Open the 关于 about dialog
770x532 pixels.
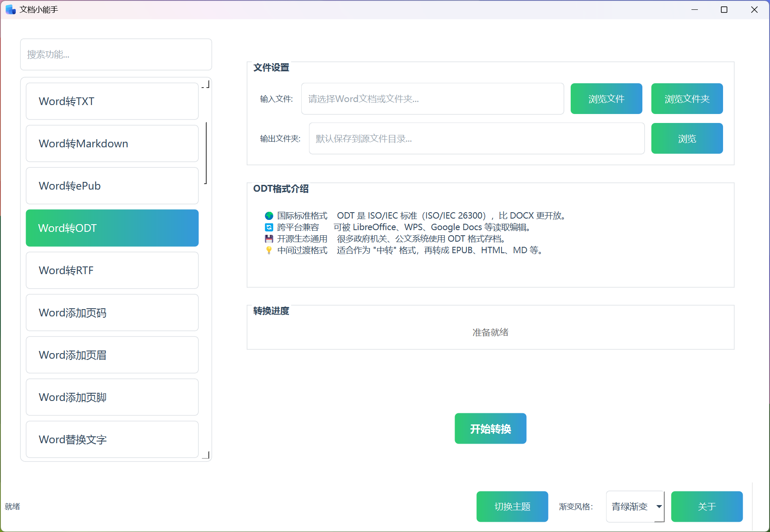(707, 506)
